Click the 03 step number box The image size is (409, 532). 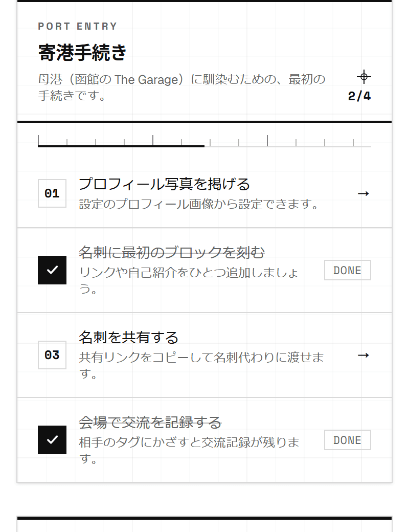coord(52,355)
